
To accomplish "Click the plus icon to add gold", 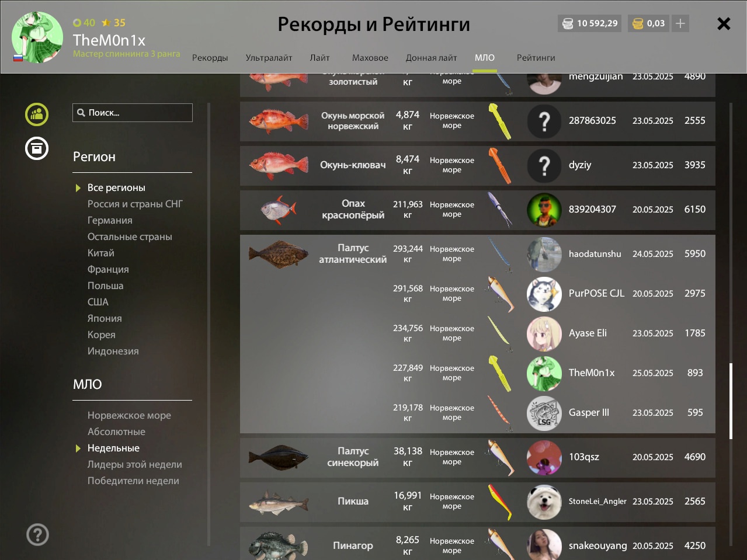I will pos(680,23).
